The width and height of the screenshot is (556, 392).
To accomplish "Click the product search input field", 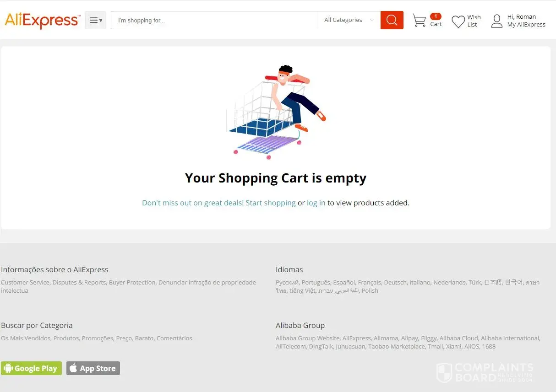I will tap(214, 20).
